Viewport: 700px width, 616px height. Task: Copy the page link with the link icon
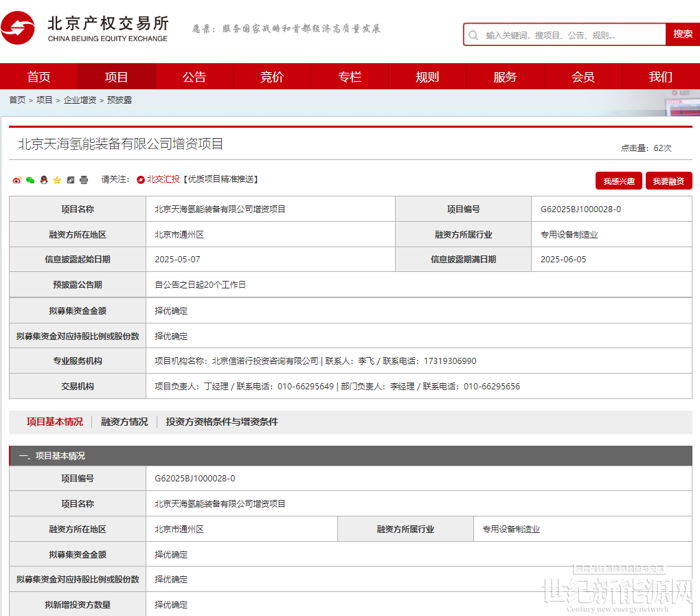coord(71,180)
